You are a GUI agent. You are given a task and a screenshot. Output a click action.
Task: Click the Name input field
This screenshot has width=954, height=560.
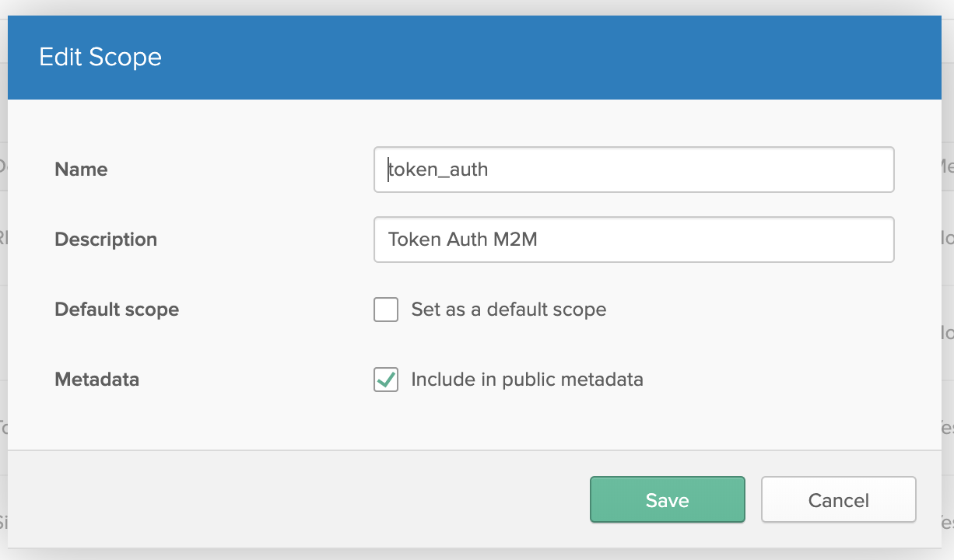633,170
